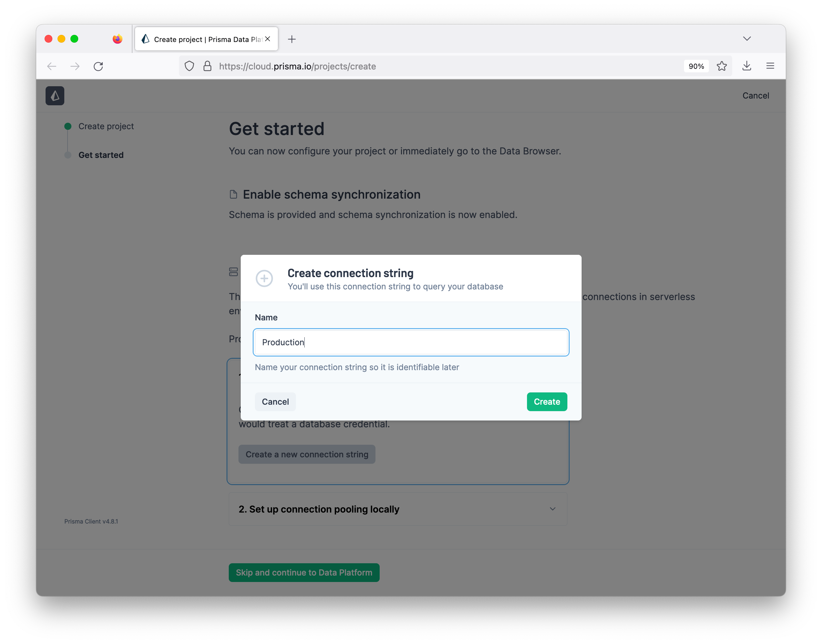Click the plus icon in Create connection string dialog
This screenshot has height=644, width=822.
[x=264, y=278]
